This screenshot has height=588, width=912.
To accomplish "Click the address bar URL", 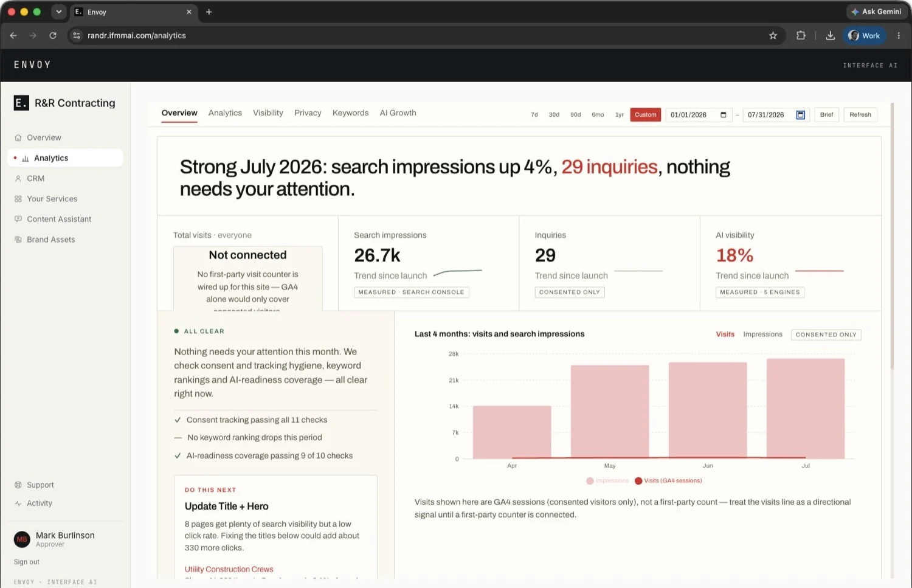I will click(137, 36).
